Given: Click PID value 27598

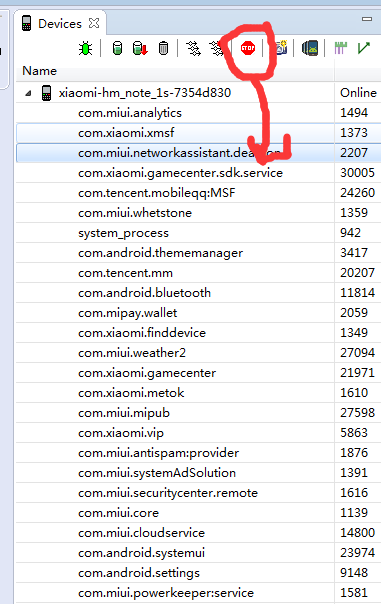Looking at the screenshot, I should coord(358,413).
